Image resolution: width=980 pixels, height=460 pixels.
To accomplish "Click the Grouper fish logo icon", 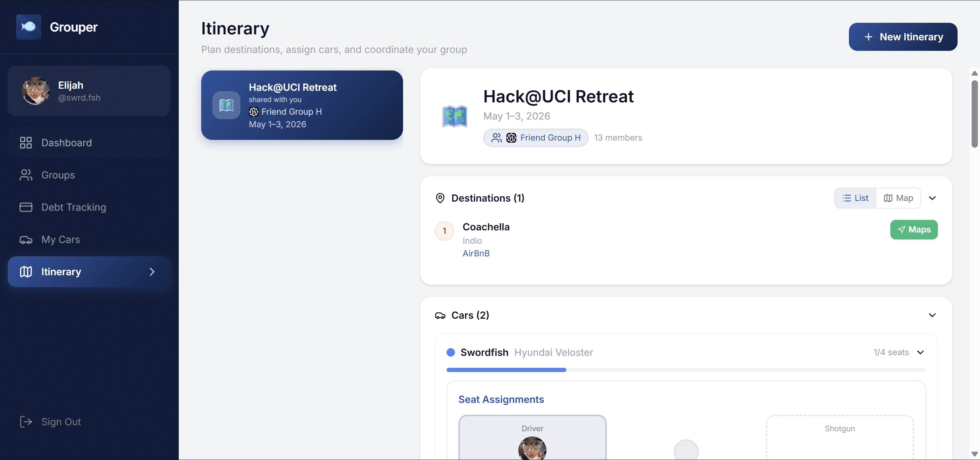I will pos(28,27).
